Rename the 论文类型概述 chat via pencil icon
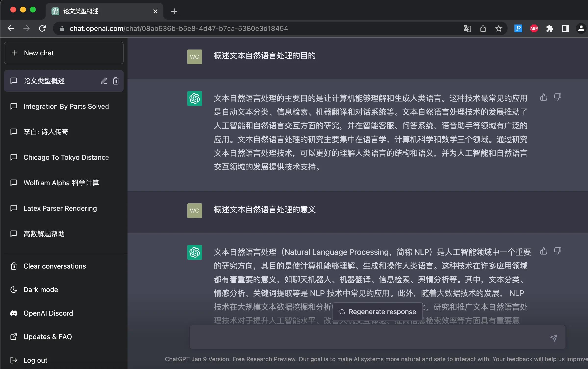This screenshot has height=369, width=588. click(104, 81)
